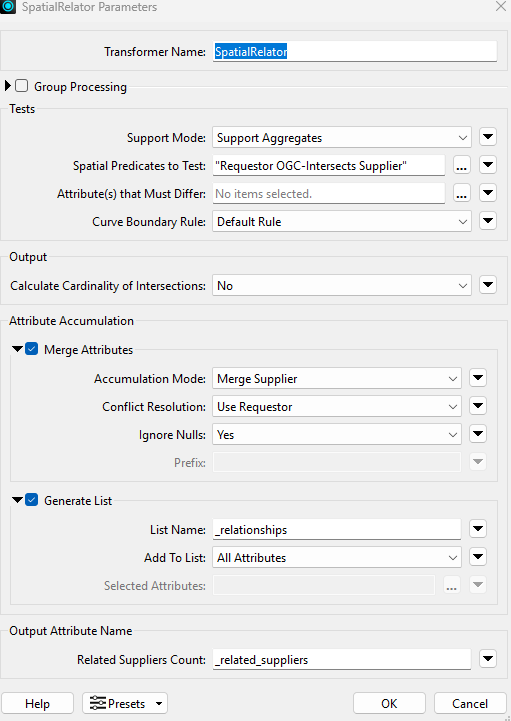The height and width of the screenshot is (721, 511).
Task: Click the Transformer Name text field
Action: pyautogui.click(x=355, y=52)
